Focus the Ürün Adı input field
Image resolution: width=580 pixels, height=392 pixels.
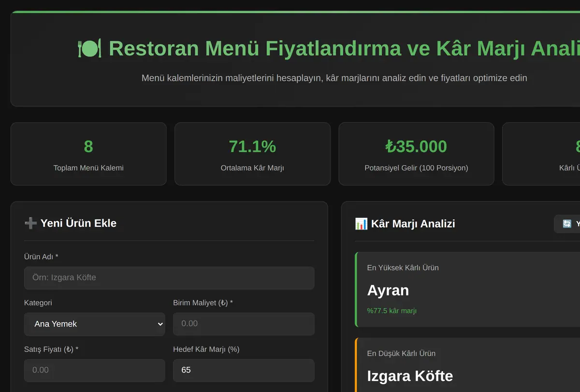point(169,278)
